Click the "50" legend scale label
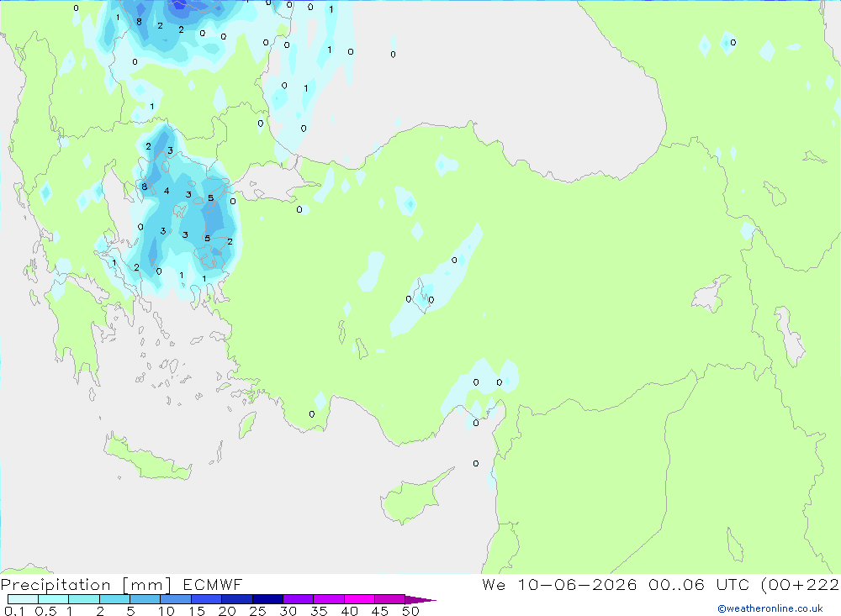Screen dimensions: 841x616 (410, 611)
